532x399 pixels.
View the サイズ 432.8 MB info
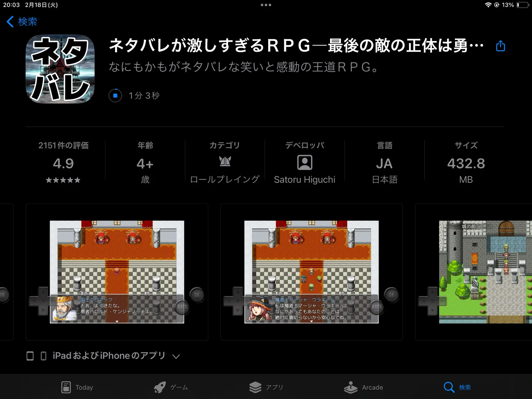(466, 162)
